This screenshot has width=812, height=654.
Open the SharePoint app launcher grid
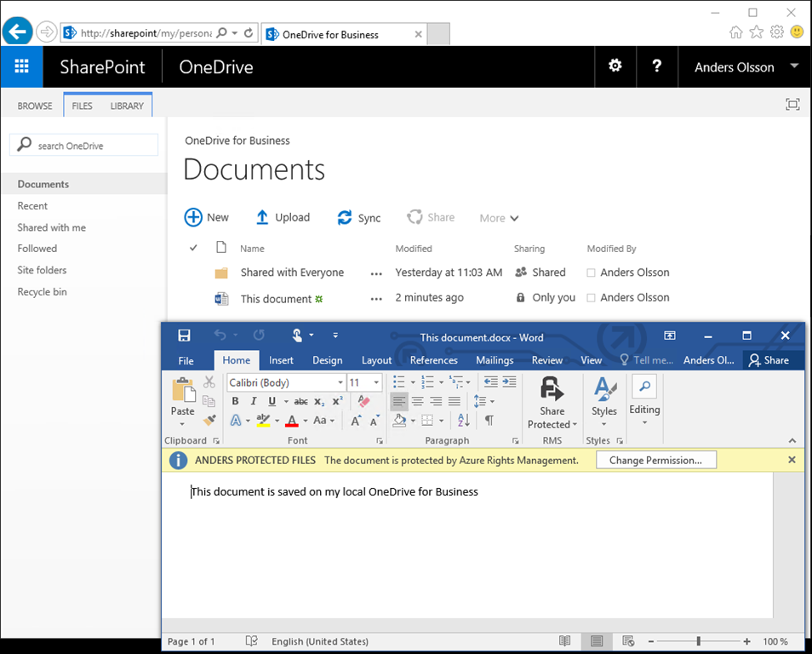(x=22, y=67)
